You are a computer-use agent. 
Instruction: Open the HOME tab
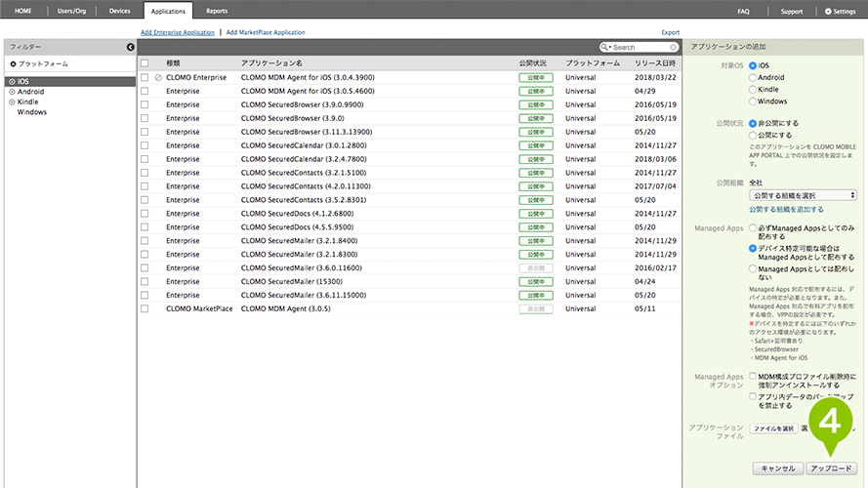click(x=23, y=11)
